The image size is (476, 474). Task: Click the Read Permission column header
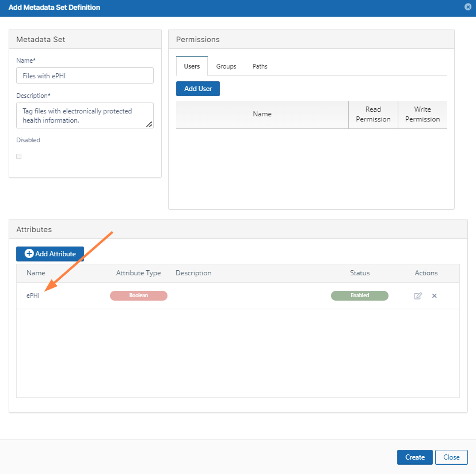click(x=373, y=114)
